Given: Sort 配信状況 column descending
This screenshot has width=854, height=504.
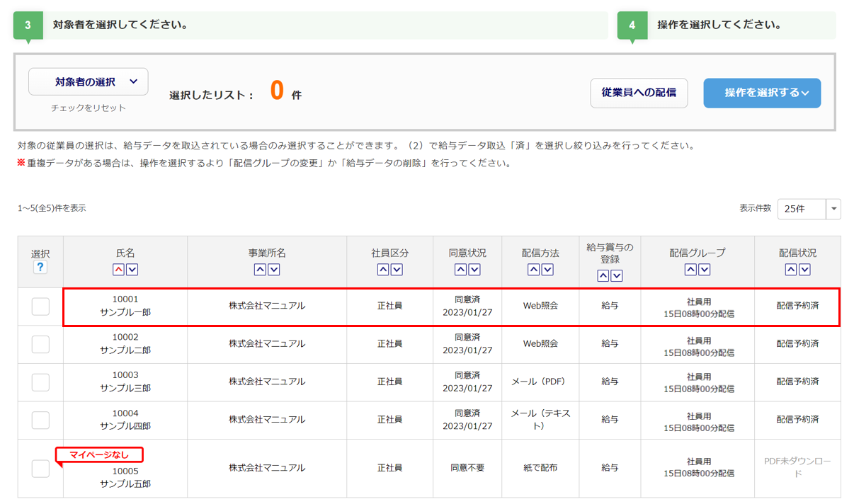Looking at the screenshot, I should 804,270.
